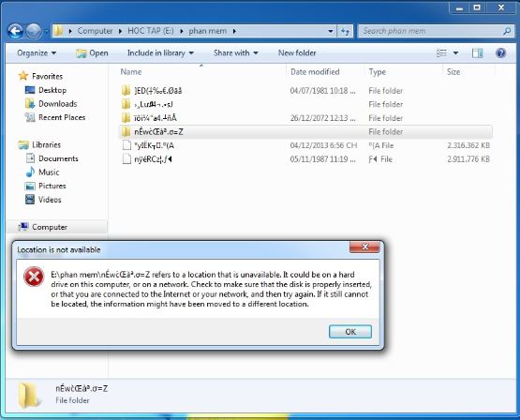Sort by the Date modified column header
This screenshot has width=520, height=420.
click(x=315, y=72)
